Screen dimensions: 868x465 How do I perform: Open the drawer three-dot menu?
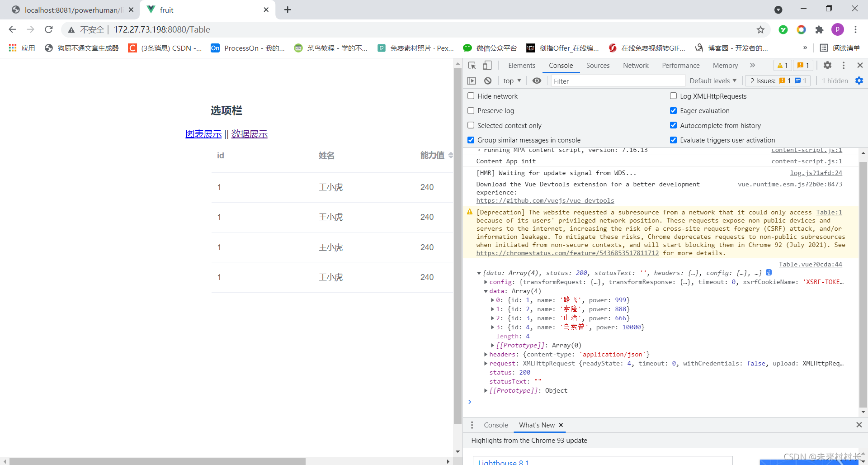pyautogui.click(x=472, y=425)
